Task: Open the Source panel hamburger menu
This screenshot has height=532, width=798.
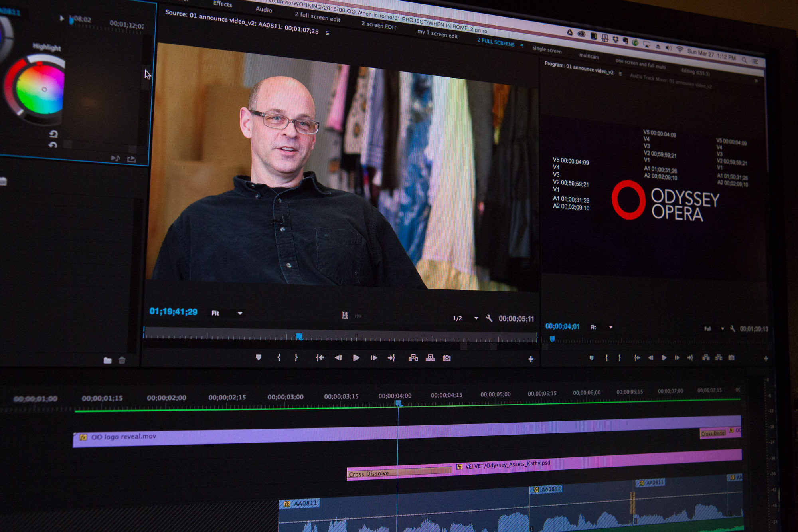Action: (x=328, y=33)
